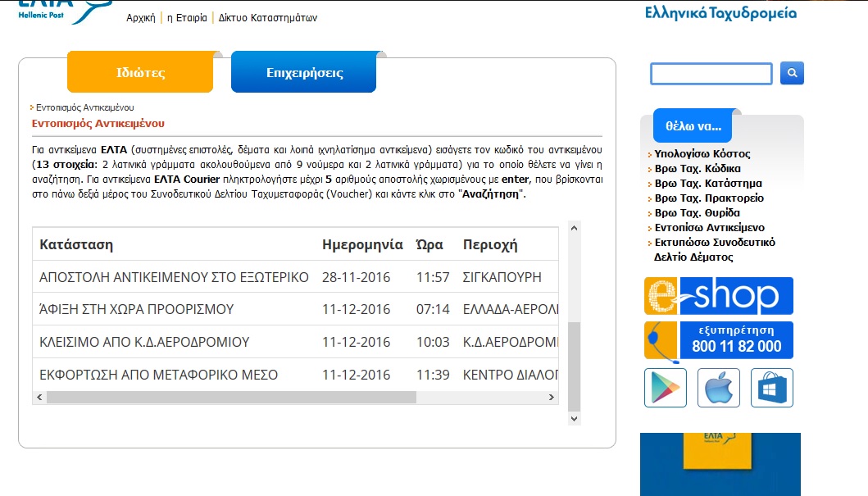Viewport: 868px width, 496px height.
Task: Click the Ελληνικά Ταχυδρομεία header logo
Action: [x=720, y=11]
